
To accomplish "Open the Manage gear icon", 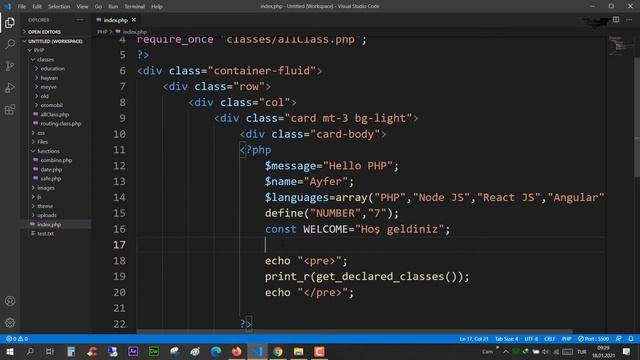I will pyautogui.click(x=10, y=322).
